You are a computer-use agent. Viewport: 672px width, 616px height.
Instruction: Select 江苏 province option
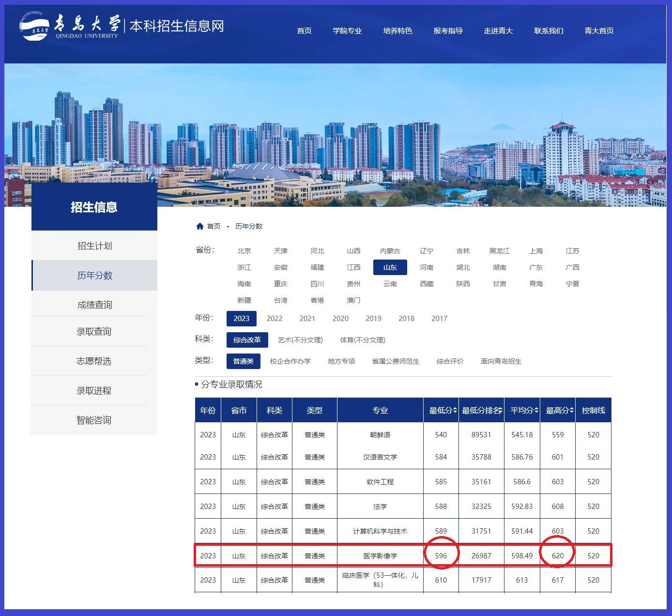coord(572,251)
